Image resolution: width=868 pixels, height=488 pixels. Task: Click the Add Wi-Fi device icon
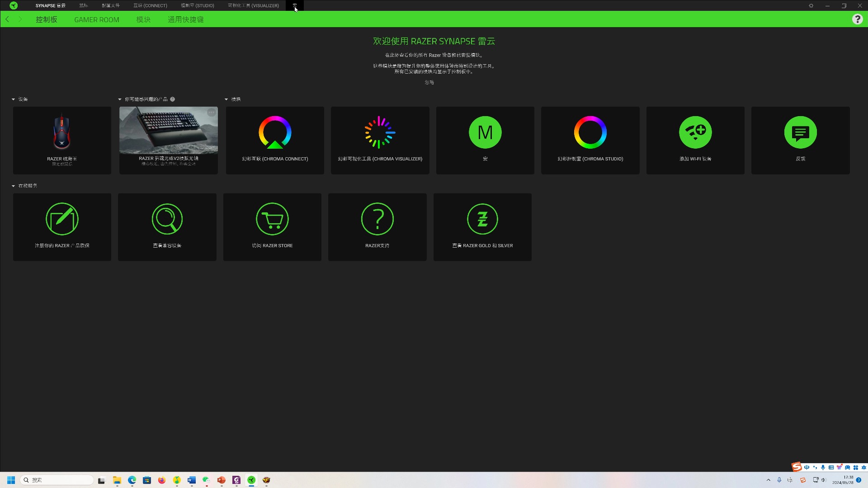tap(695, 132)
